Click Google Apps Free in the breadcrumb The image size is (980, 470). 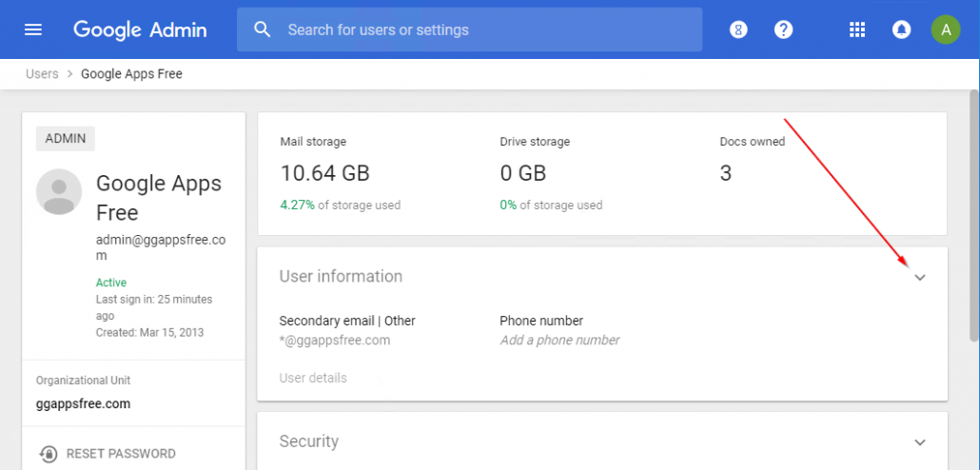coord(132,74)
